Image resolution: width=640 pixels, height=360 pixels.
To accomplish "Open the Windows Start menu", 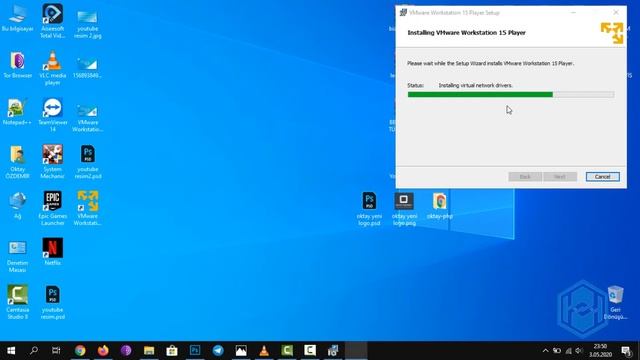I will tap(11, 351).
